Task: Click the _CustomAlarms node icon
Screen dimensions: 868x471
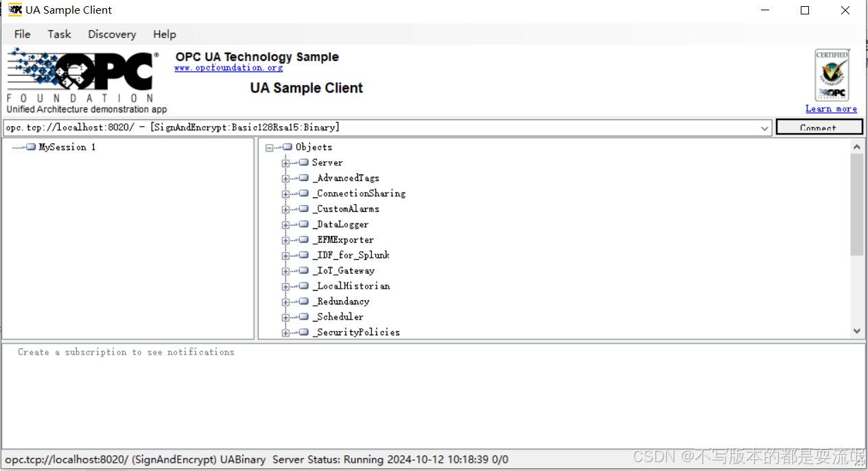Action: [x=303, y=209]
